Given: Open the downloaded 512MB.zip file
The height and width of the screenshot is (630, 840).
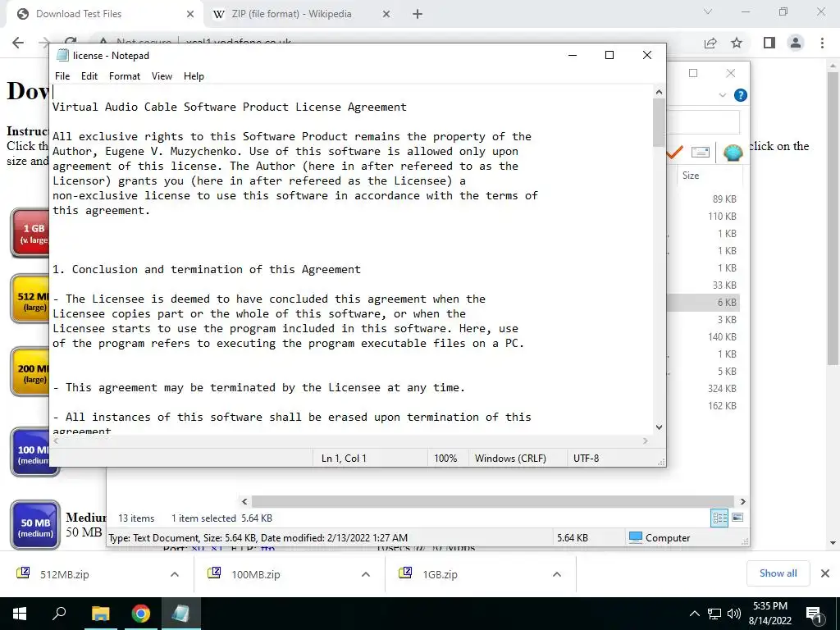Looking at the screenshot, I should 64,574.
